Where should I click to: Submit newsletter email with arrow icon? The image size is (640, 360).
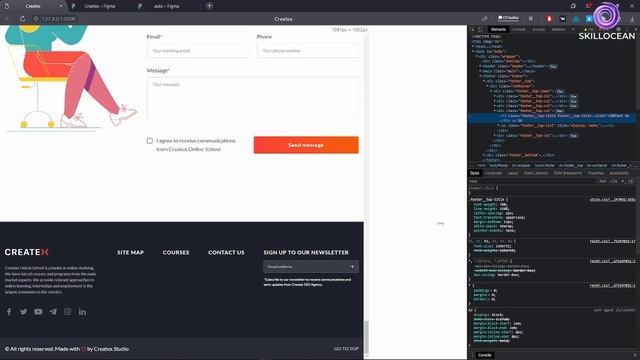click(x=351, y=267)
